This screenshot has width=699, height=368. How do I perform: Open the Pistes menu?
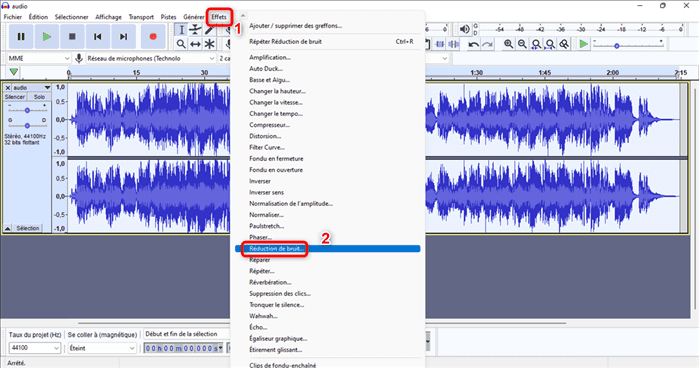tap(168, 17)
